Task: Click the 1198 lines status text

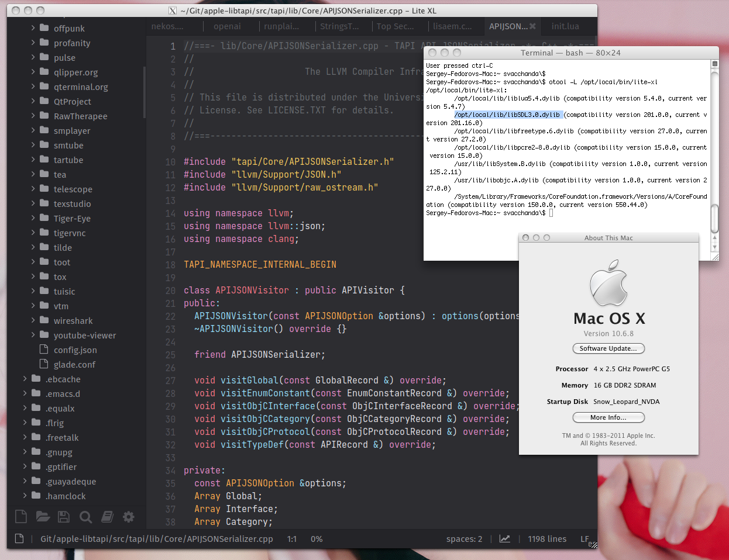Action: [x=547, y=539]
